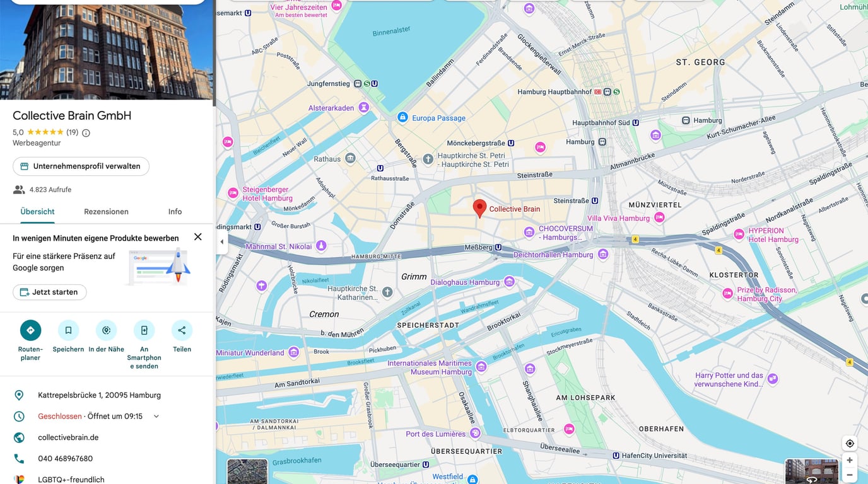868x484 pixels.
Task: Click the Port des Lumières marker
Action: pos(475,433)
